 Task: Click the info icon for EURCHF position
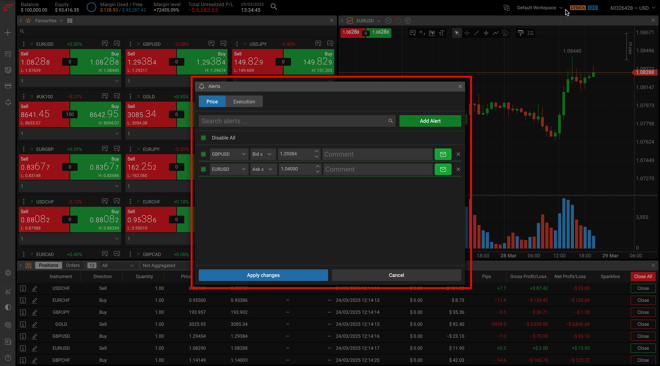pos(23,300)
